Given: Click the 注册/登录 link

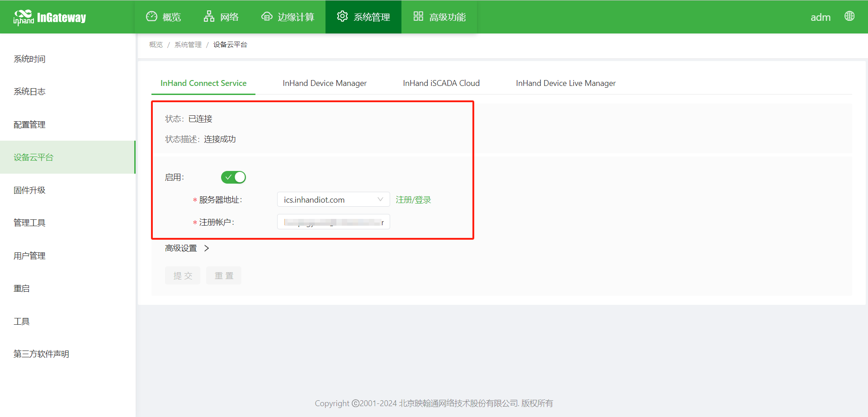Looking at the screenshot, I should (413, 200).
